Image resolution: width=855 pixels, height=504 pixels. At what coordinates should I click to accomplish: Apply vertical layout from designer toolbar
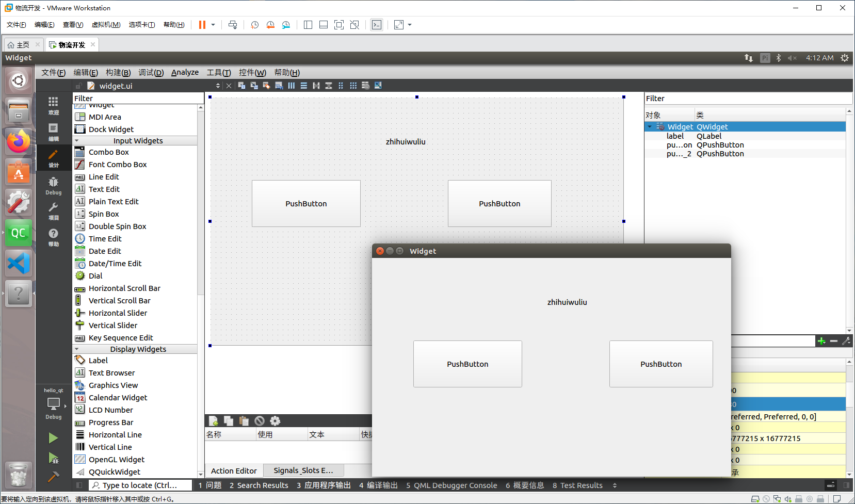304,86
